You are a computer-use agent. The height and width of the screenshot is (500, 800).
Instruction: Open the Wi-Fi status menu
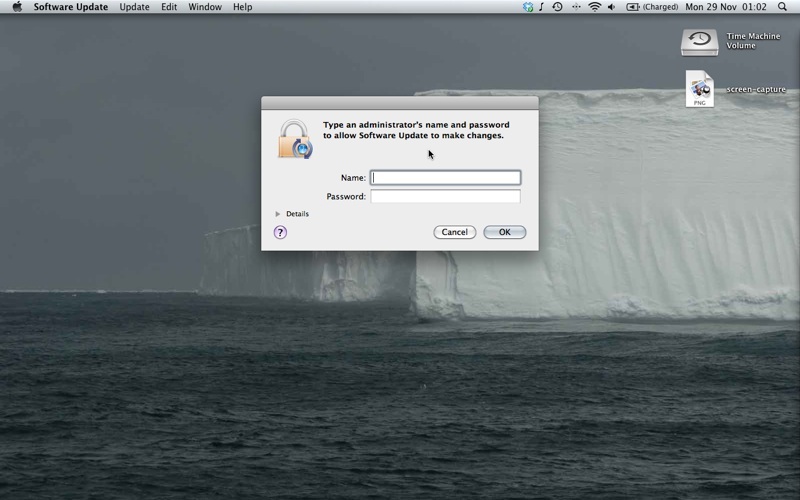[594, 7]
